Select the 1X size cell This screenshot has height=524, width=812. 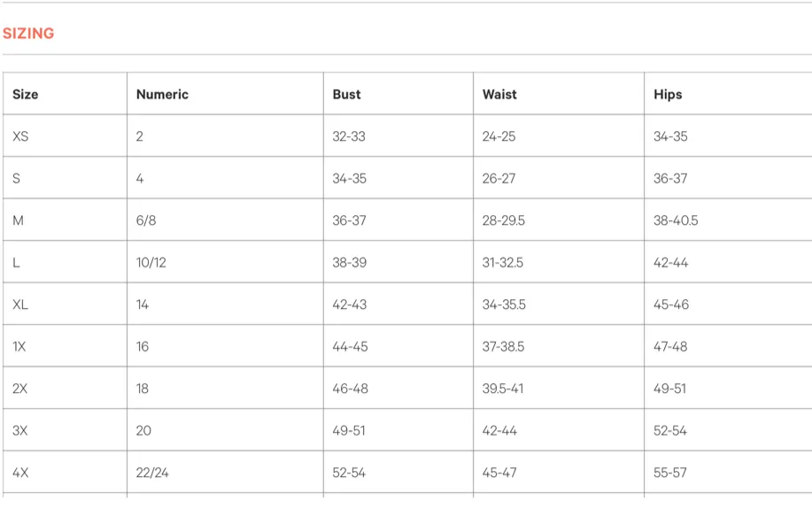tap(19, 346)
